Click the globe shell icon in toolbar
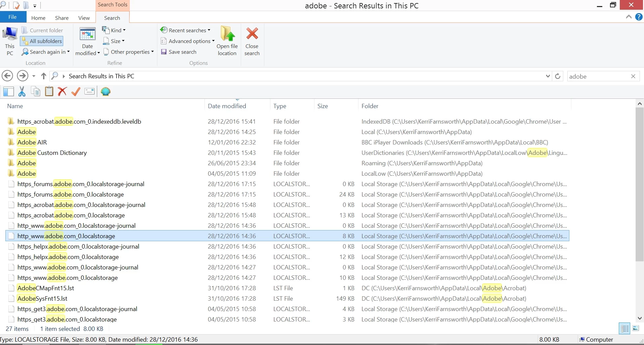The image size is (644, 345). (x=106, y=91)
